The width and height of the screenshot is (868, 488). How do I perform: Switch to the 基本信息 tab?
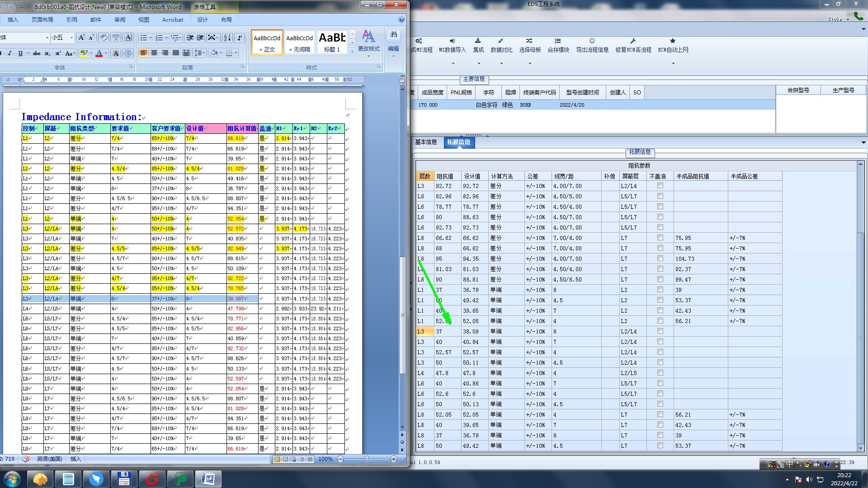(425, 142)
